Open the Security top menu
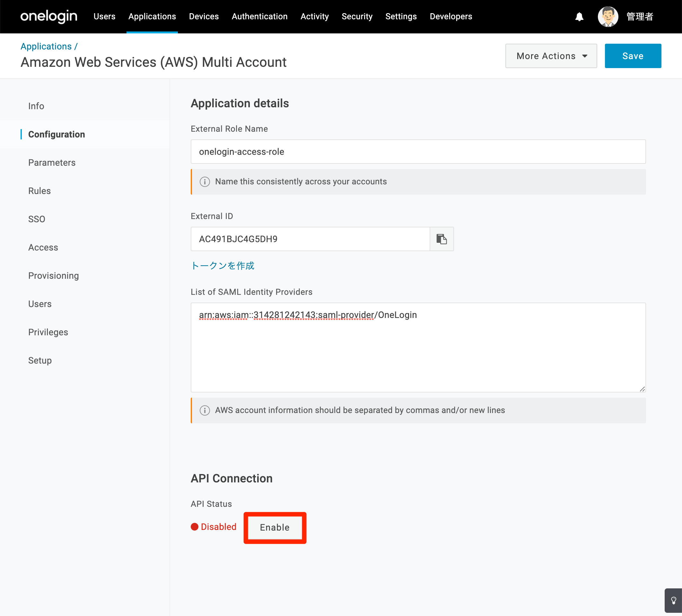The height and width of the screenshot is (616, 682). (x=357, y=17)
